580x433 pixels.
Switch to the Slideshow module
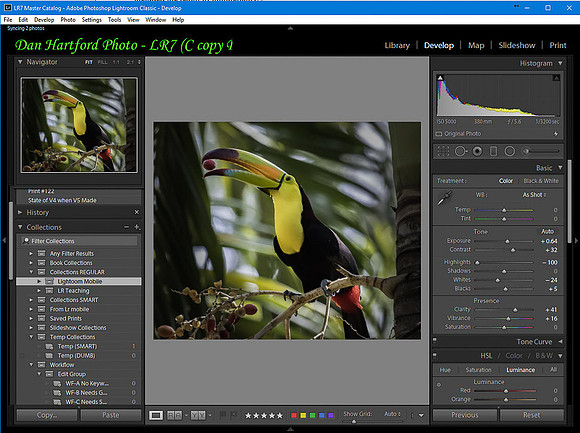(516, 45)
